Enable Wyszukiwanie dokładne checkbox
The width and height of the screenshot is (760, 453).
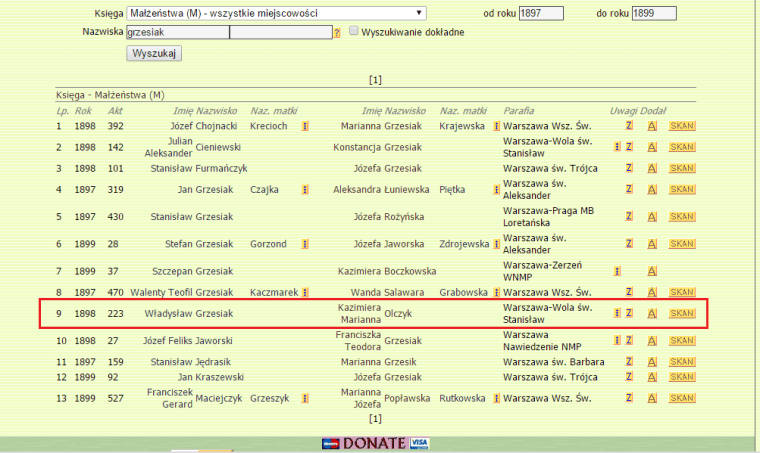coord(353,32)
